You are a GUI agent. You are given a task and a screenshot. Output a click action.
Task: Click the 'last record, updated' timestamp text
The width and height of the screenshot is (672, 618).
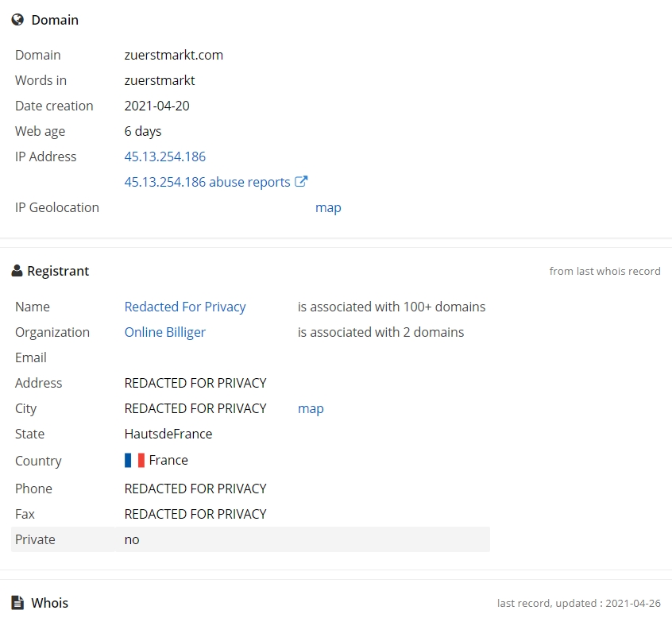(578, 603)
